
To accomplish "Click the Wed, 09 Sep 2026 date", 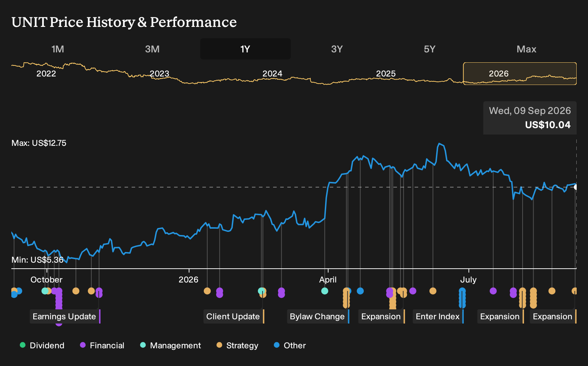I will coord(530,111).
